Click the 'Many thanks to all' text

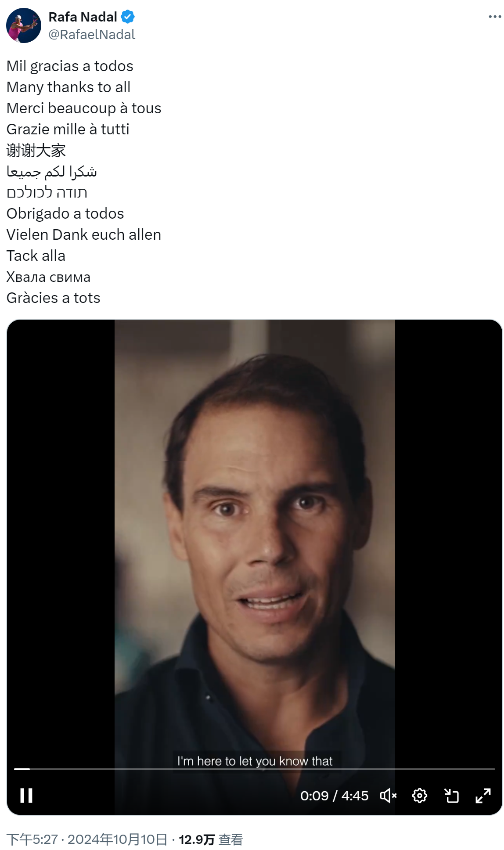pyautogui.click(x=68, y=87)
